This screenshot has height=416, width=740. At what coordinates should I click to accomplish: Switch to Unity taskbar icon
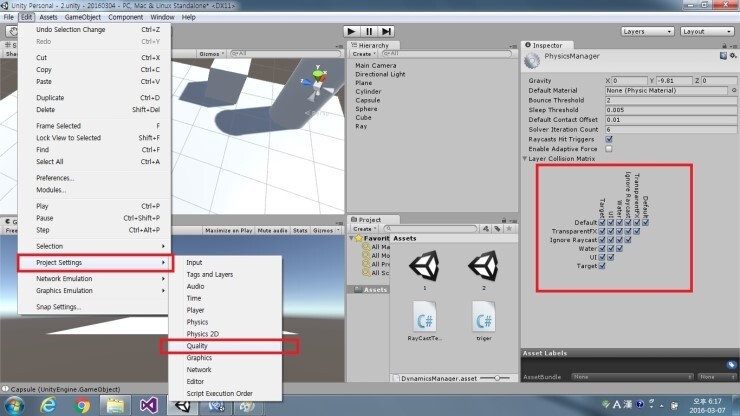(x=183, y=405)
